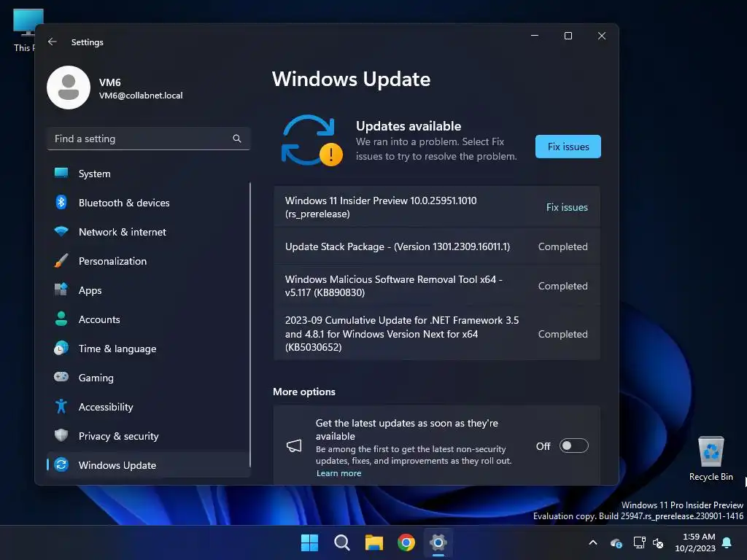Click 'Update Stack Package' update row
This screenshot has width=747, height=560.
pos(437,246)
